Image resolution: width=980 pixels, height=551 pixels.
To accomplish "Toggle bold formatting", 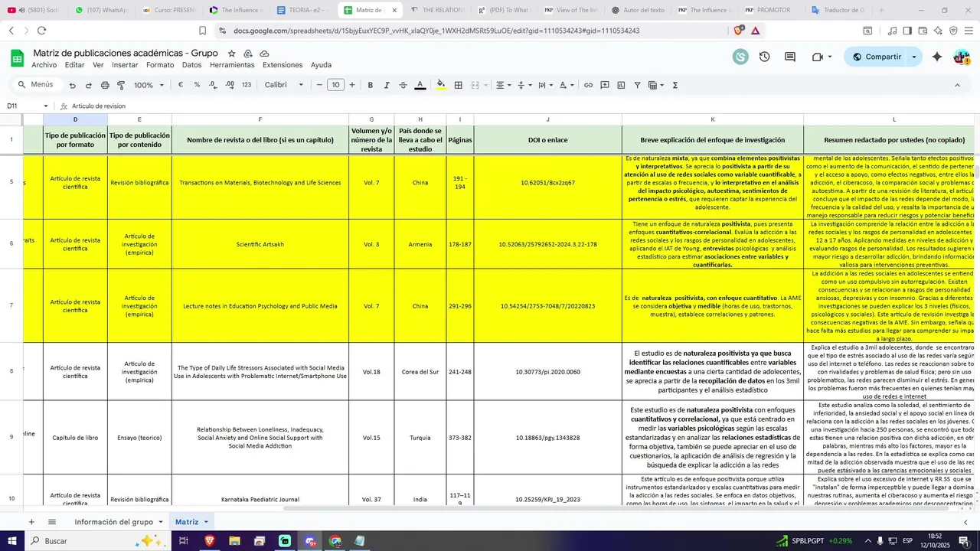I will coord(371,85).
